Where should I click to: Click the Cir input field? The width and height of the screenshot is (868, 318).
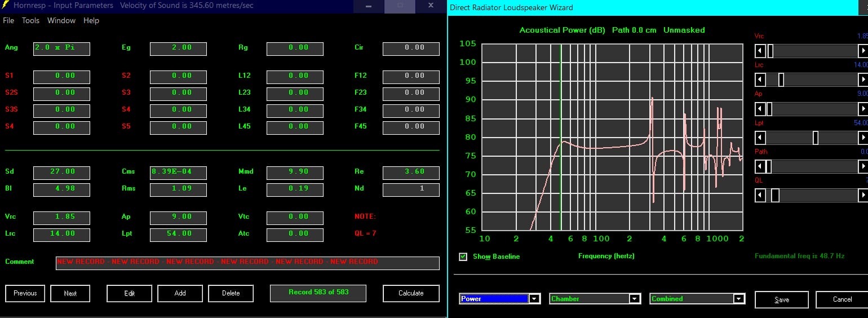point(411,48)
